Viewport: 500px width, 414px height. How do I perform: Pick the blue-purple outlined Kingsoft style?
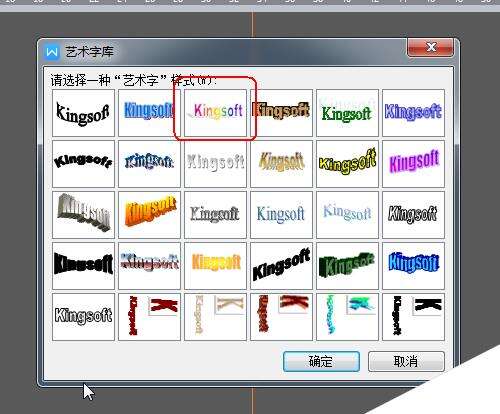[x=413, y=113]
